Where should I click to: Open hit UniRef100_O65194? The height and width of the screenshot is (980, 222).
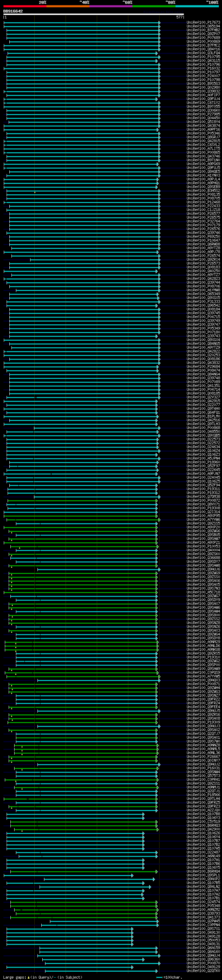203,26
